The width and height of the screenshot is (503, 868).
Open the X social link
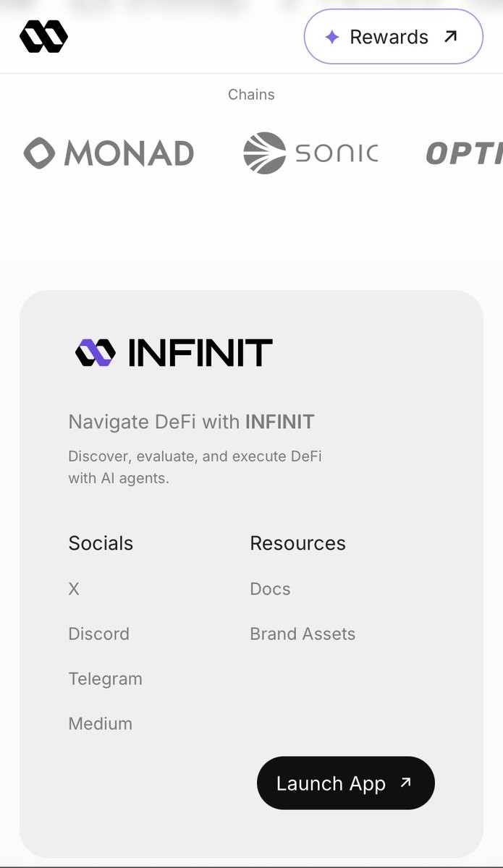click(x=74, y=589)
